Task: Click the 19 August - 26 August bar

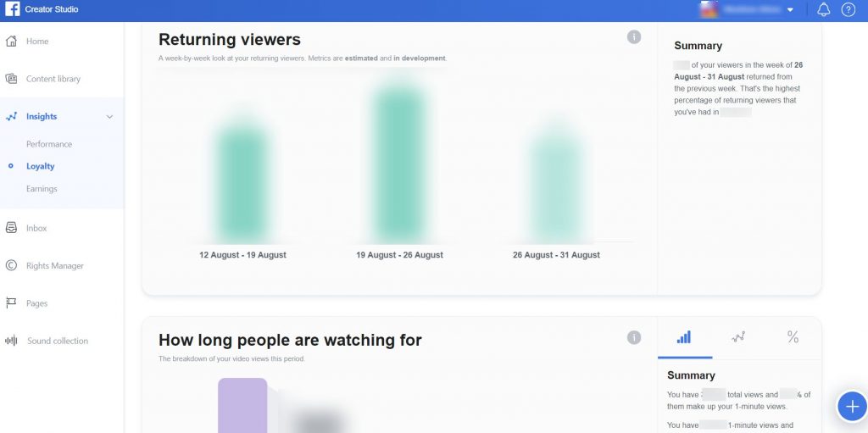Action: tap(399, 165)
